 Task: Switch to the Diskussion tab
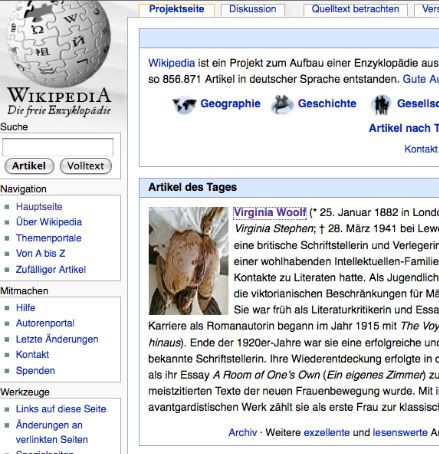pyautogui.click(x=253, y=9)
